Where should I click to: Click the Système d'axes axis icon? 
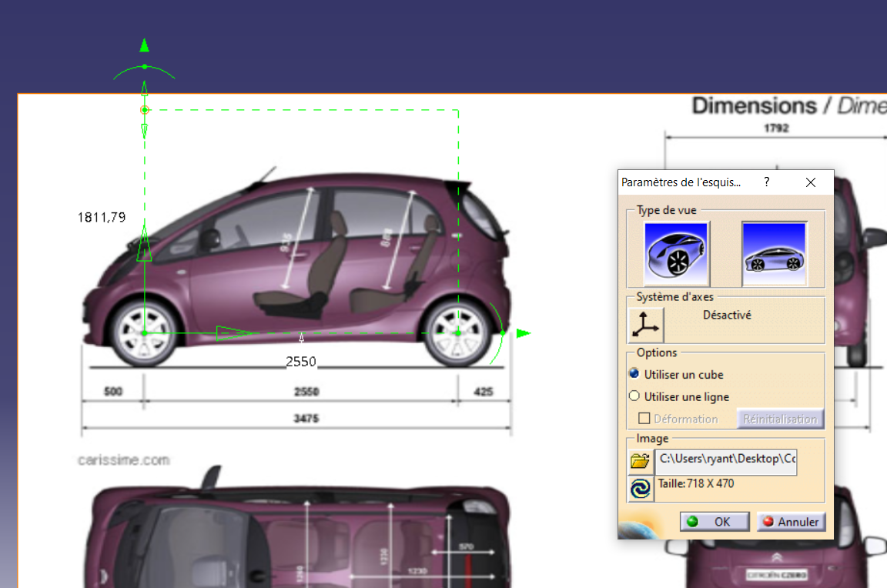(x=645, y=325)
